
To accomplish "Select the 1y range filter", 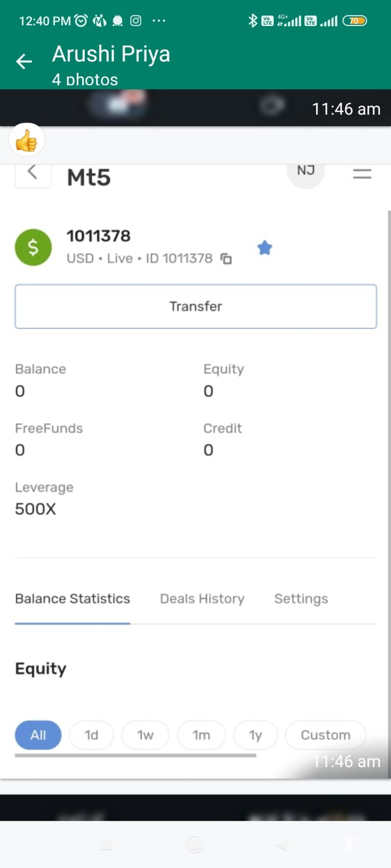I will point(255,735).
